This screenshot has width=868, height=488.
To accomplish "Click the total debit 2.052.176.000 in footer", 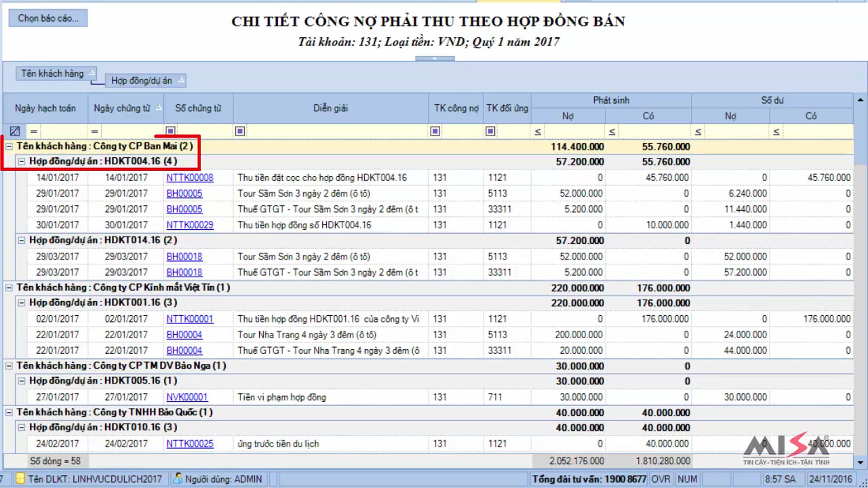I will (576, 461).
